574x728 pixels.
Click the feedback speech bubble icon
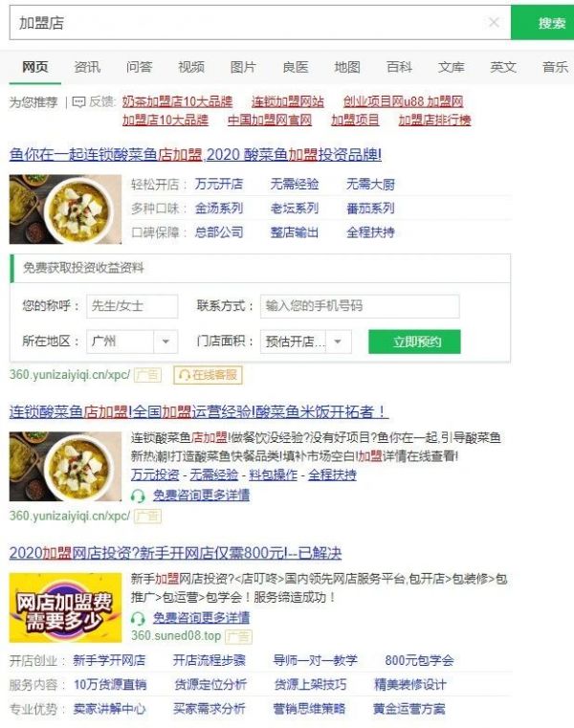(x=78, y=101)
